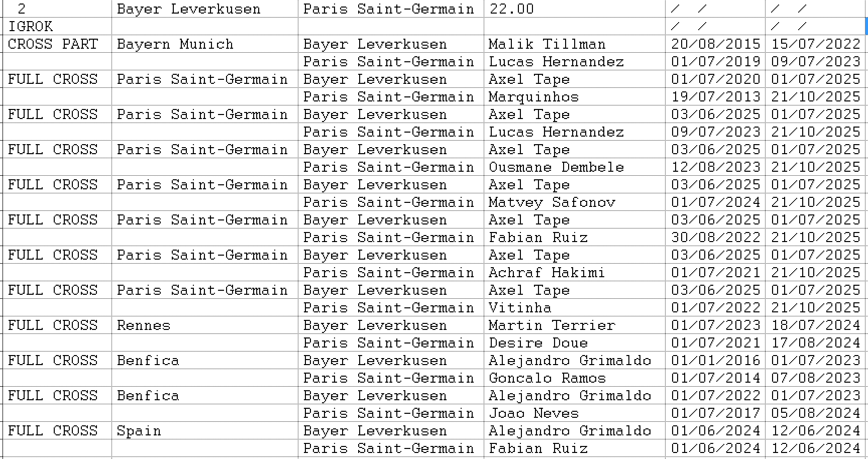Select the 22.00 value cell

click(575, 9)
